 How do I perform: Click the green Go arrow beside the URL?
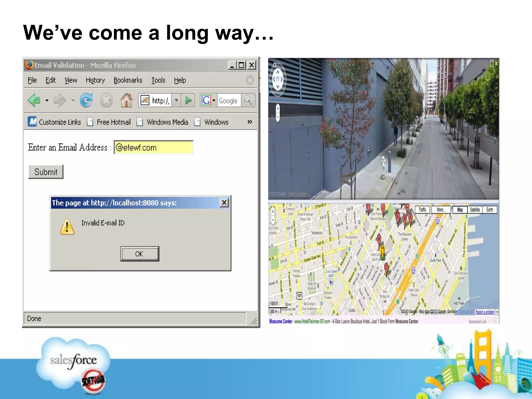click(x=188, y=100)
